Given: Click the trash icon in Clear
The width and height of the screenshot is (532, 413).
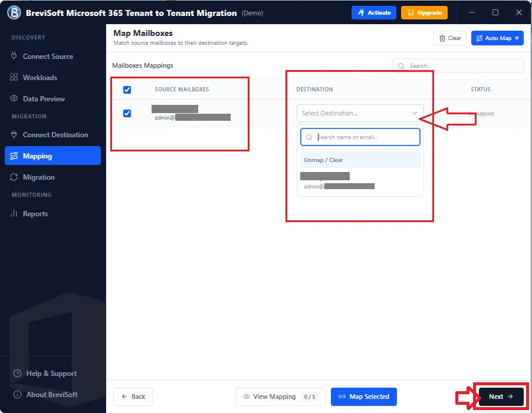Looking at the screenshot, I should [442, 38].
